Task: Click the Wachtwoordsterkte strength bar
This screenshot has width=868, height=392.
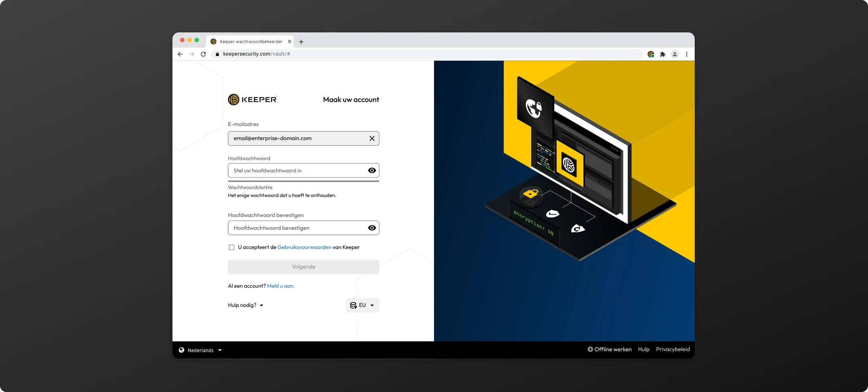Action: pyautogui.click(x=304, y=181)
